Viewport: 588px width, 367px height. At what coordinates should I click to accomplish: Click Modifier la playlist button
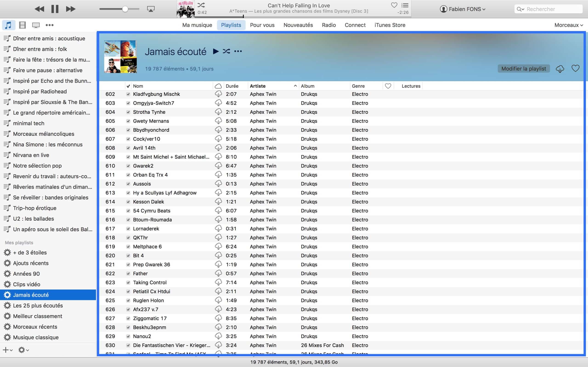(x=524, y=68)
